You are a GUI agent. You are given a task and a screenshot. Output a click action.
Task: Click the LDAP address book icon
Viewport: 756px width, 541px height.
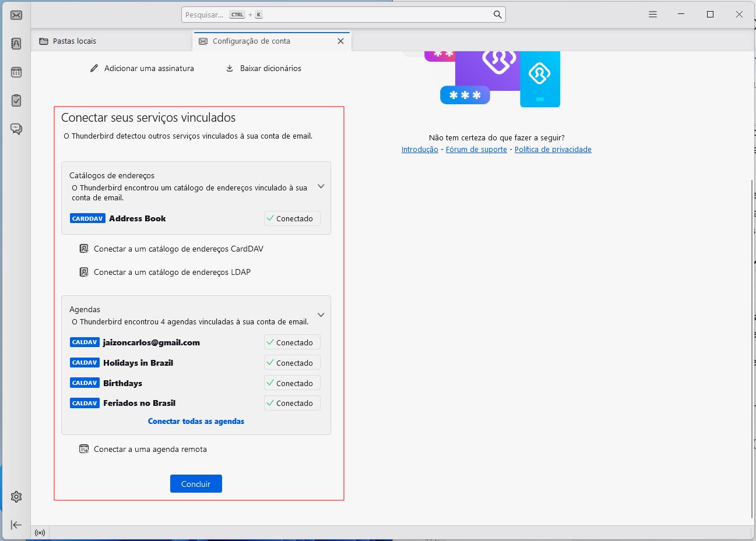84,272
